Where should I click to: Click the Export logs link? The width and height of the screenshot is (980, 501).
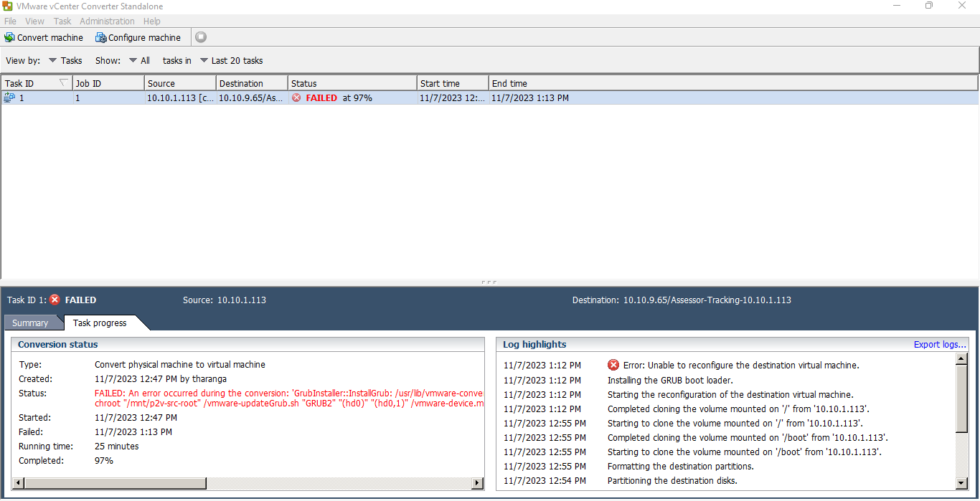tap(940, 344)
